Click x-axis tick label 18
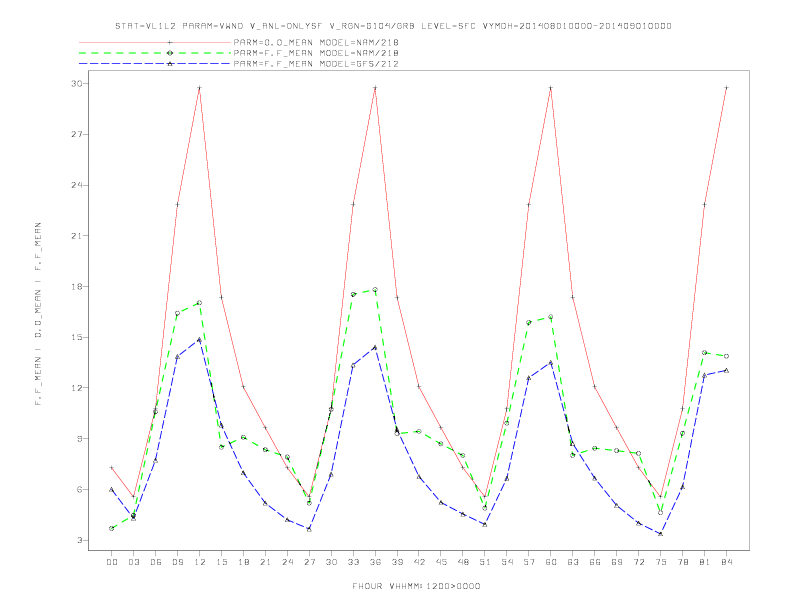Screen dimensions: 792x612 (243, 562)
